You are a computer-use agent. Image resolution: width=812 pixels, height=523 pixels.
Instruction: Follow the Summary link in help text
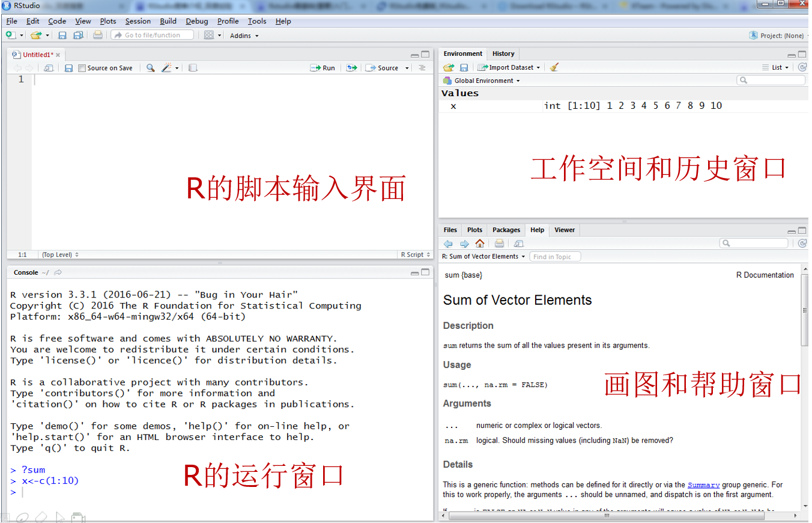[x=703, y=485]
